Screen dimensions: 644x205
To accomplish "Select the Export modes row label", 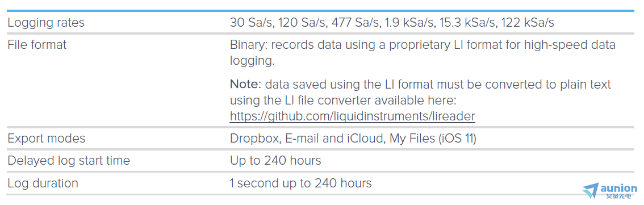I will point(47,139).
